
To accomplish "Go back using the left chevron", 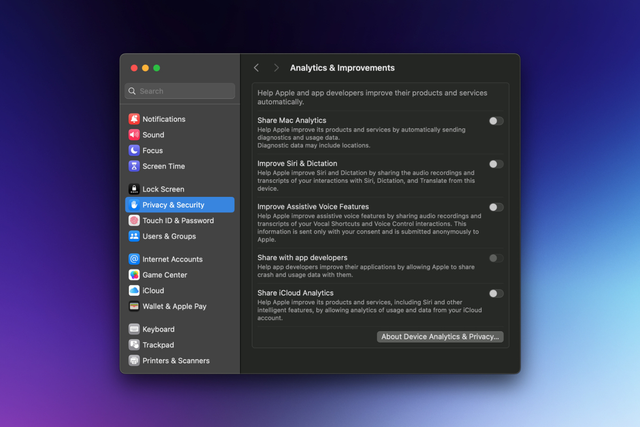I will pyautogui.click(x=256, y=68).
